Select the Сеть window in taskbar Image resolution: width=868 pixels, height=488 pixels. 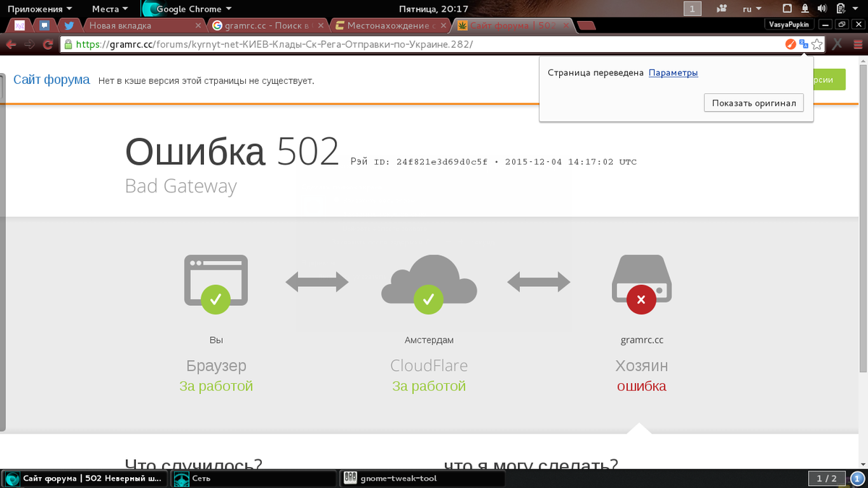point(254,478)
